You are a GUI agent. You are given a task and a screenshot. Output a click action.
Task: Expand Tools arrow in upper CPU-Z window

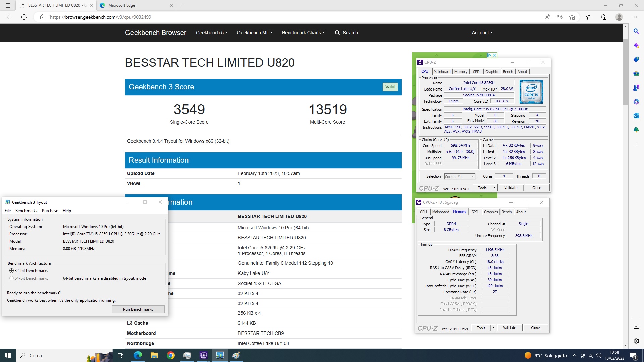tap(494, 188)
